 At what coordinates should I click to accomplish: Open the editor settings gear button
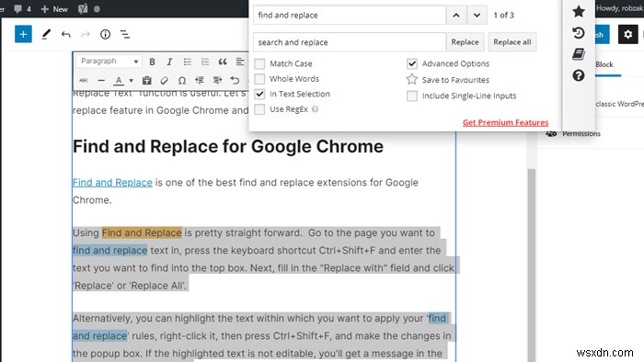pos(627,34)
